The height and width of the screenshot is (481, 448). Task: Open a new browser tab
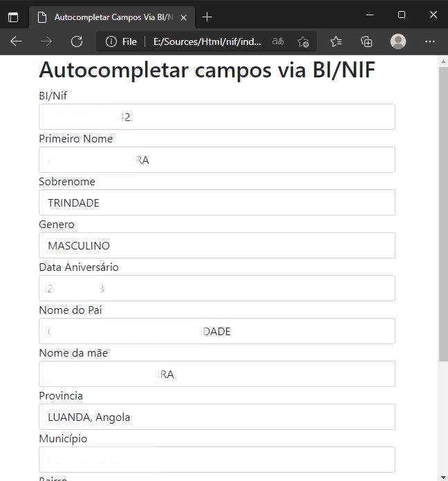207,17
